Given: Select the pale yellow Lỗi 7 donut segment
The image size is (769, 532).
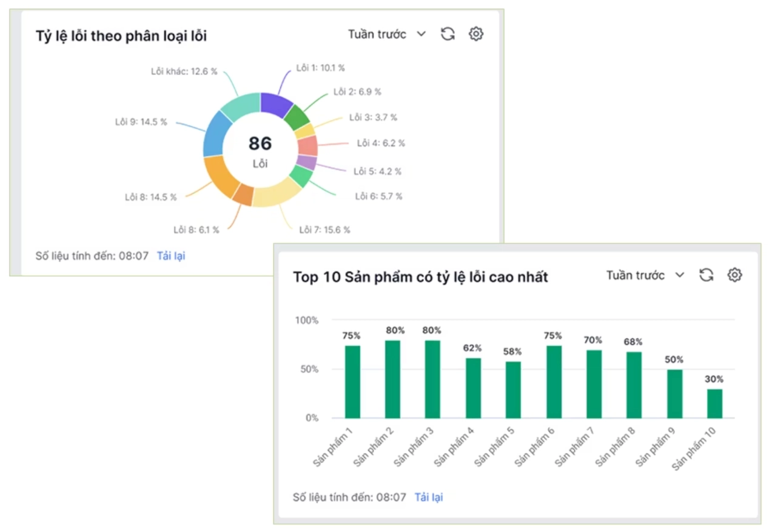Looking at the screenshot, I should coord(276,195).
